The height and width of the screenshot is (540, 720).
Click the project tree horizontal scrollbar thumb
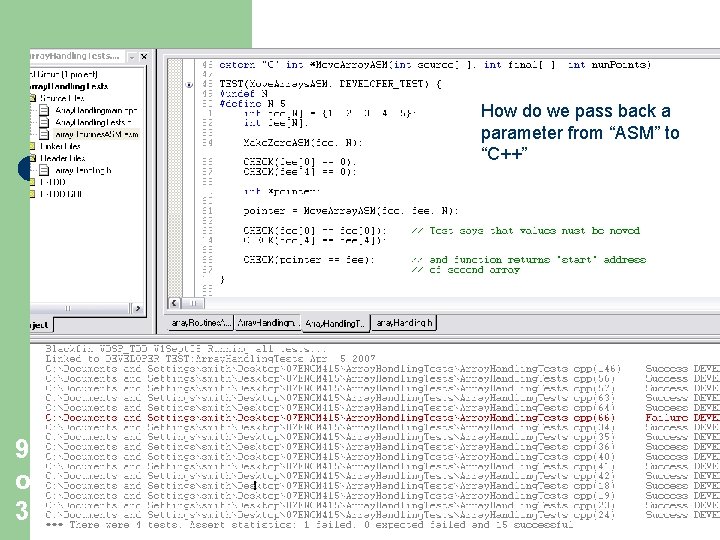click(x=68, y=309)
